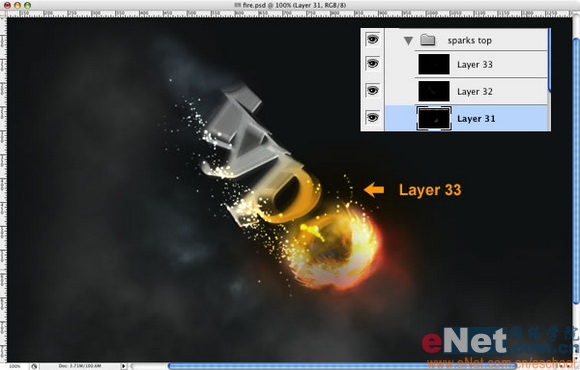Select the Layer 31 name
Viewport: 580px width, 370px height.
476,118
